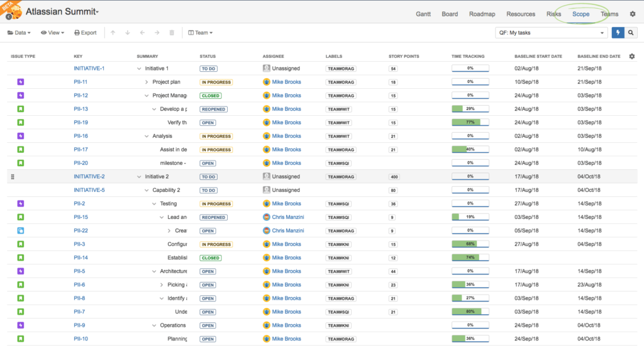Click the CLOSED status of PII-14
Viewport: 644px width, 350px height.
(x=211, y=258)
